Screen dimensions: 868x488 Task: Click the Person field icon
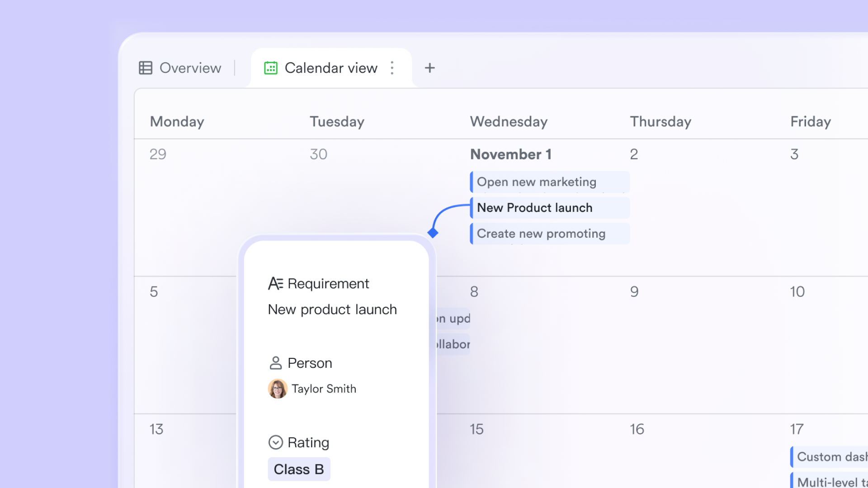coord(275,363)
